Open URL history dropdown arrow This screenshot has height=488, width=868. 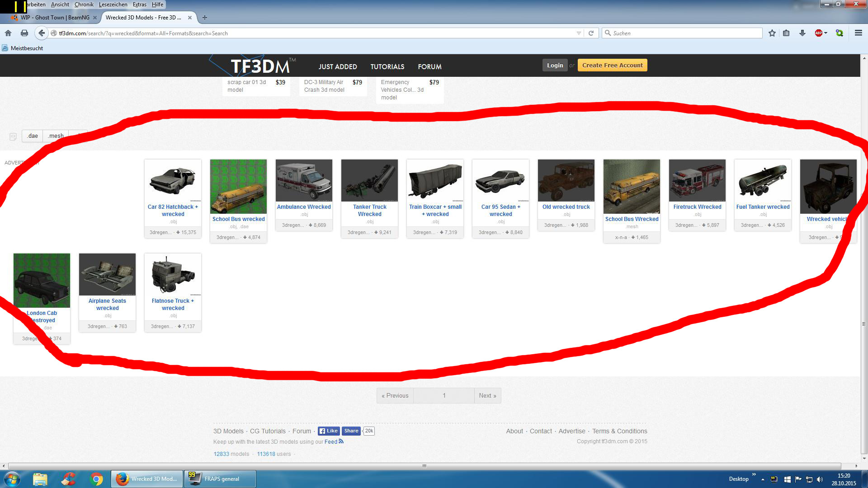pyautogui.click(x=579, y=33)
